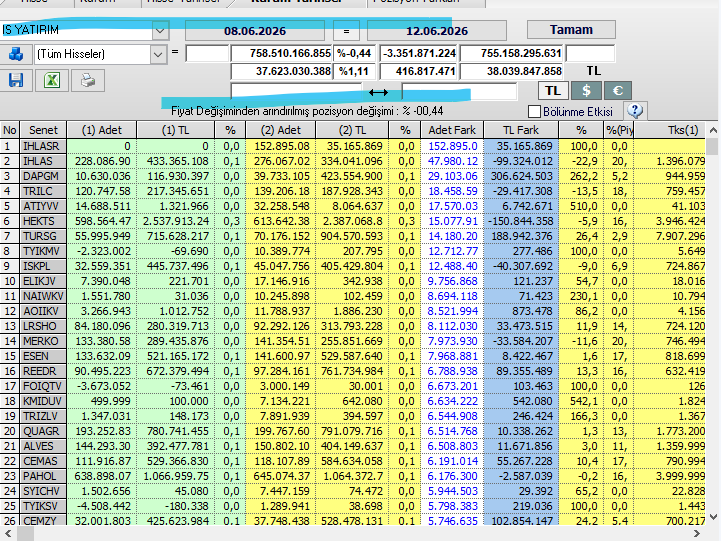Select the ALVES stock row

point(353,446)
